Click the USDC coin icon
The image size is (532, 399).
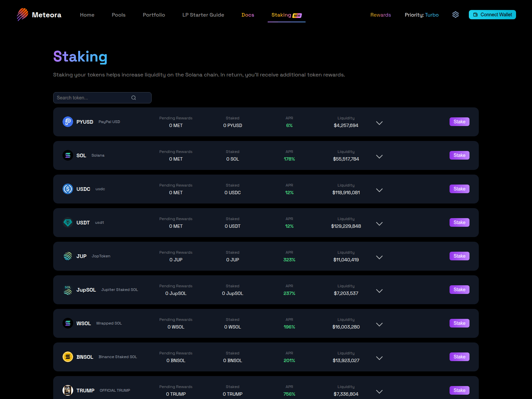[68, 189]
